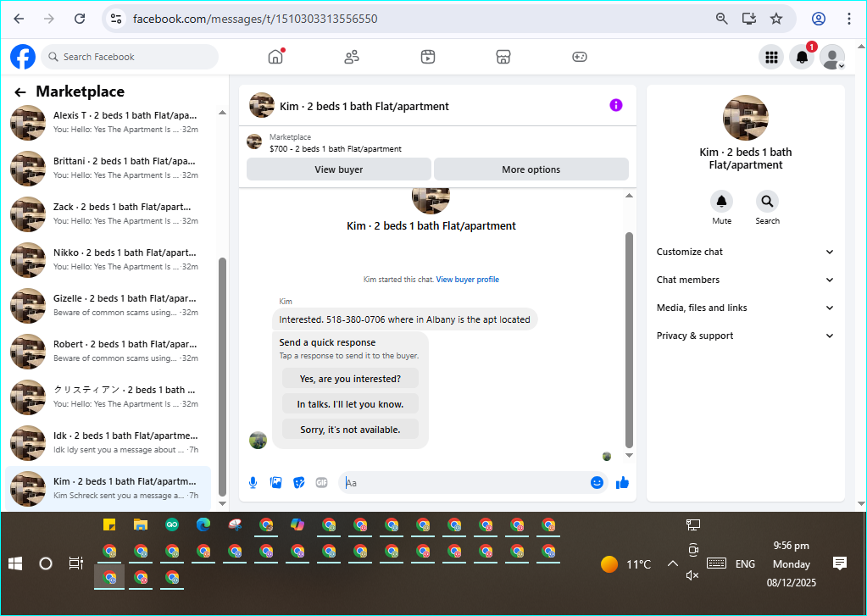Viewport: 867px width, 616px height.
Task: Open Chrome profile icon in toolbar
Action: point(819,19)
